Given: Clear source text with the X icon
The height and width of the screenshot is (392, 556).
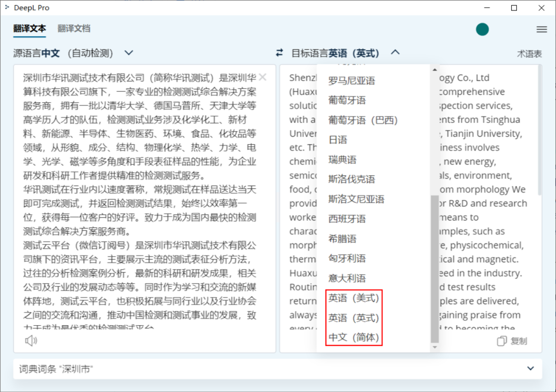Looking at the screenshot, I should (x=263, y=77).
